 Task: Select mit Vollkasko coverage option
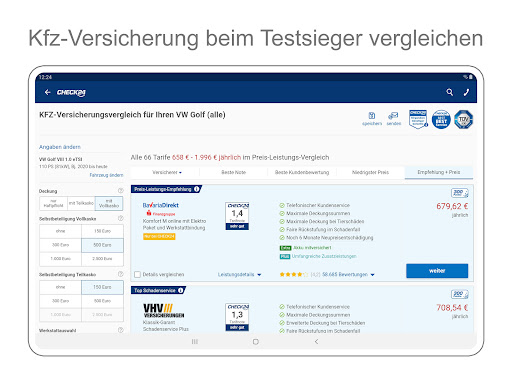pos(109,203)
